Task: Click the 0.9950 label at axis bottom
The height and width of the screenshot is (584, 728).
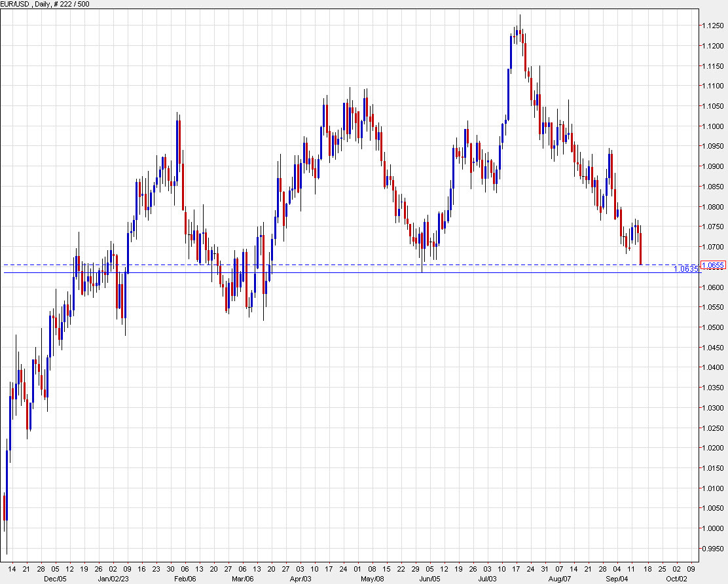Action: tap(713, 547)
